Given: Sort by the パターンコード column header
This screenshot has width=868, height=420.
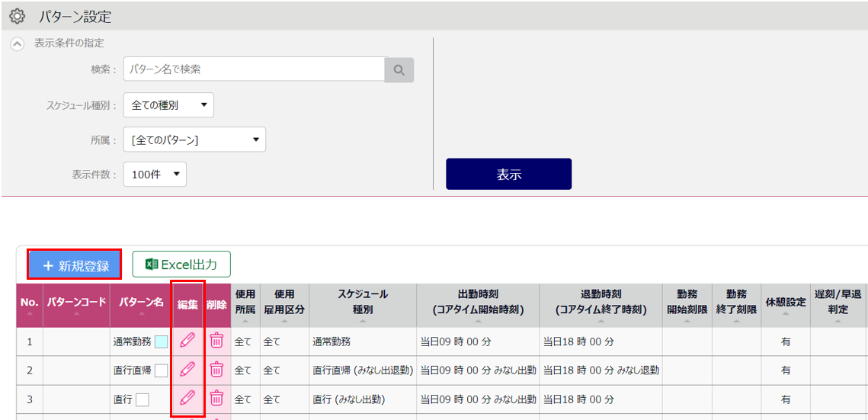Looking at the screenshot, I should (76, 303).
